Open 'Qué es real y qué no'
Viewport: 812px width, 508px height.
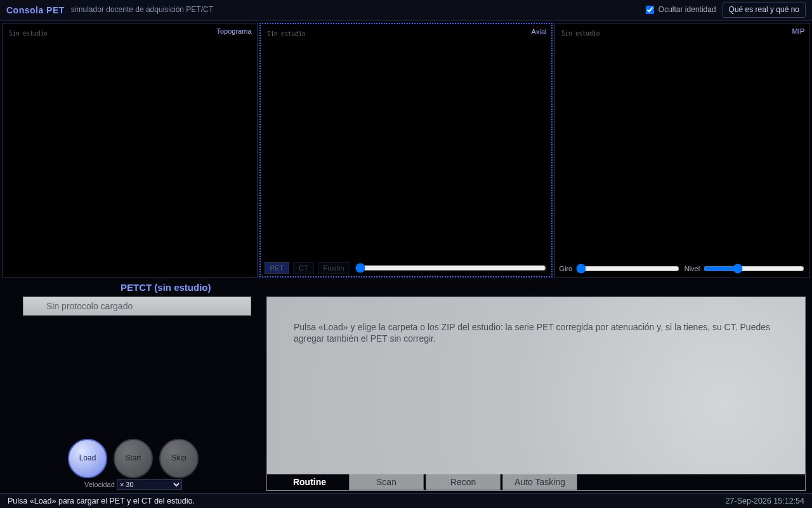tap(764, 10)
